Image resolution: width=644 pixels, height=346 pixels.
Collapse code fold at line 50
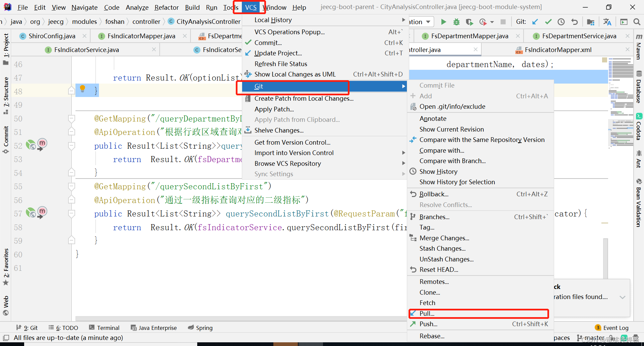[71, 118]
